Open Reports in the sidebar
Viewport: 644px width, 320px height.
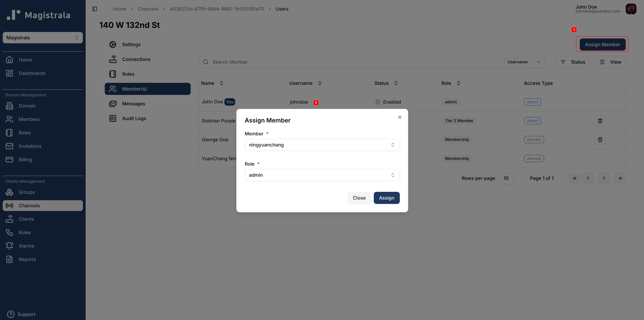pyautogui.click(x=43, y=260)
